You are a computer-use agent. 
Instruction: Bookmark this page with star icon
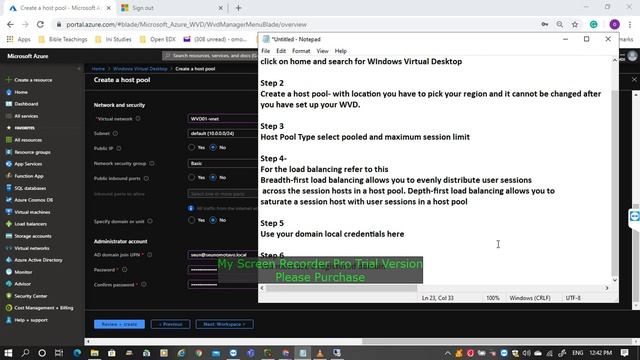[575, 24]
